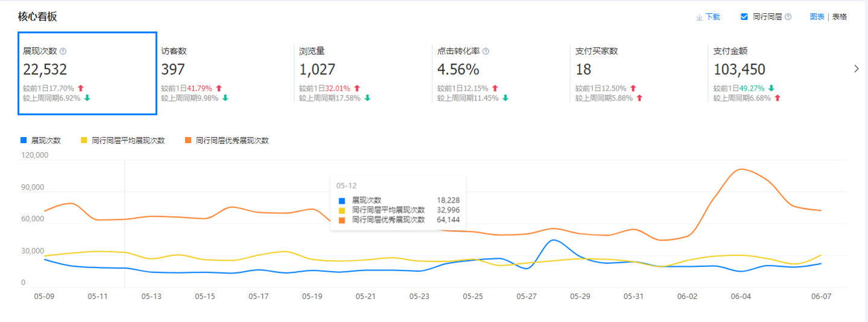Toggle 同行同层平均展现次数 series label in legend
Image resolution: width=868 pixels, height=322 pixels.
128,140
